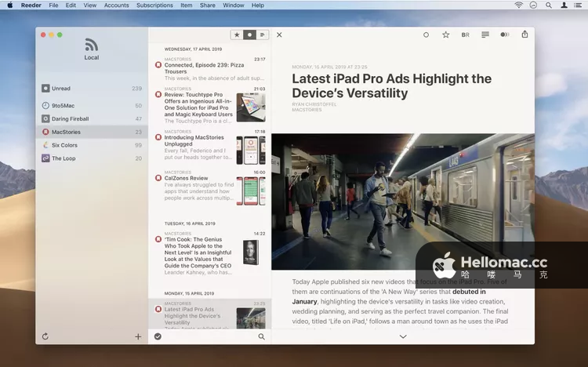588x367 pixels.
Task: Click the subway train article image
Action: pos(403,201)
